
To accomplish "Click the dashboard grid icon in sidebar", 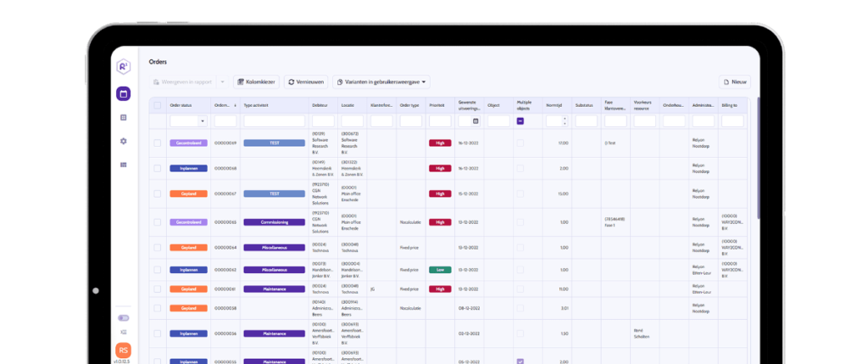I will [123, 118].
